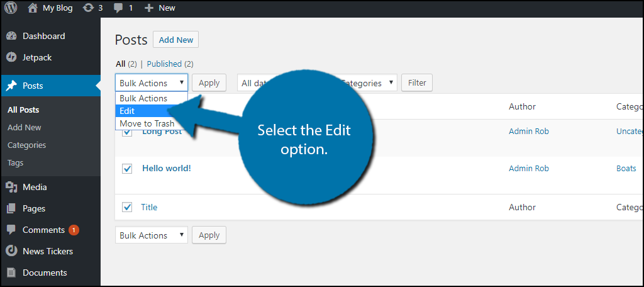Open the comments bubble icon in admin bar

pos(119,8)
